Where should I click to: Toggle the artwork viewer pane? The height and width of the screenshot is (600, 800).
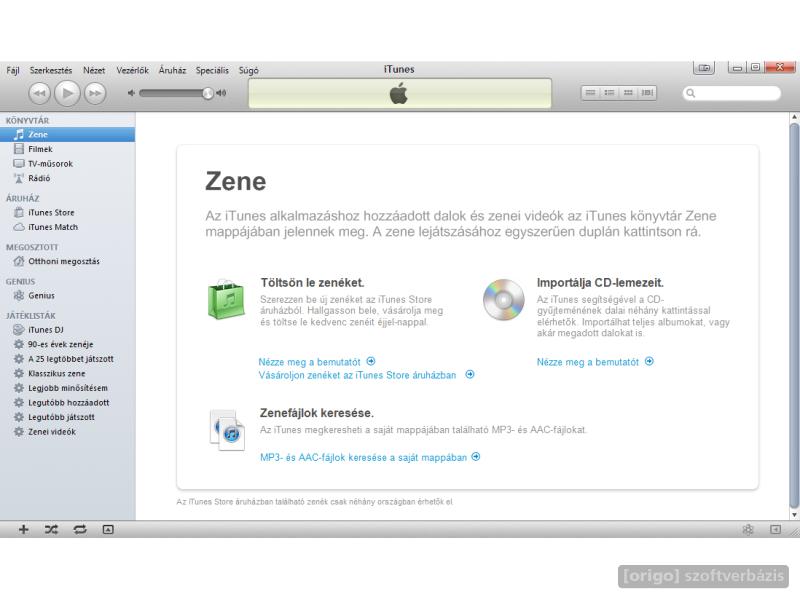(108, 530)
